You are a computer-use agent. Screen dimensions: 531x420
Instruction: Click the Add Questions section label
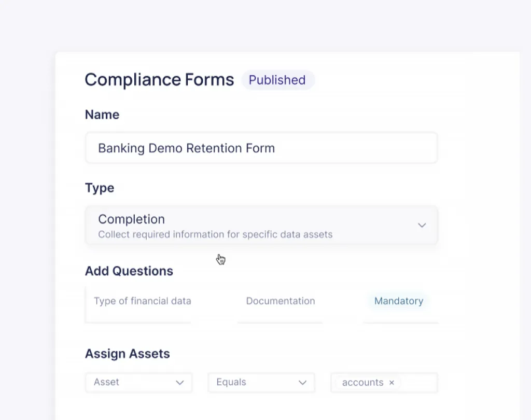point(129,271)
